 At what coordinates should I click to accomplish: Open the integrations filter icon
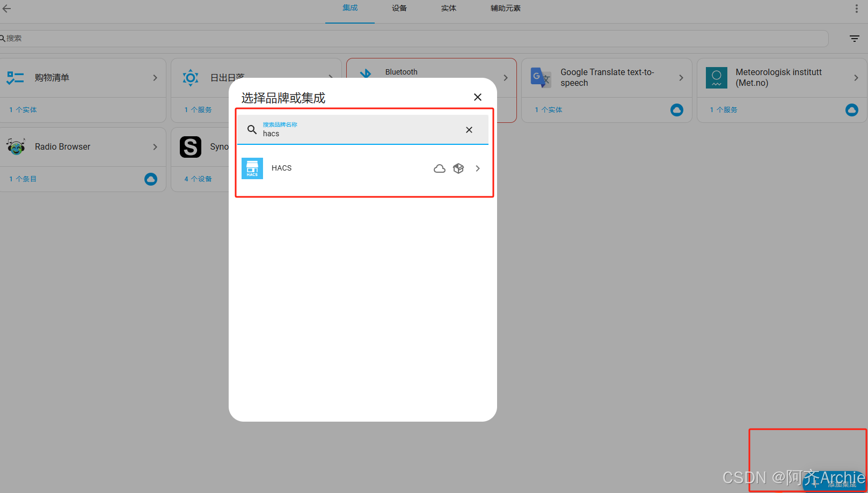(855, 39)
